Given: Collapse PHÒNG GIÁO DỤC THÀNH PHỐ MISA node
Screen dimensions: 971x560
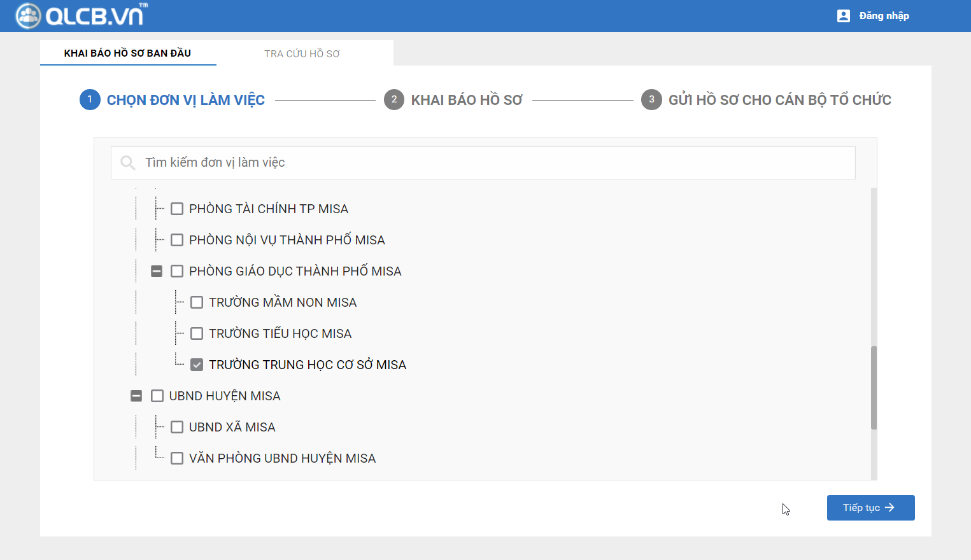Looking at the screenshot, I should click(157, 271).
